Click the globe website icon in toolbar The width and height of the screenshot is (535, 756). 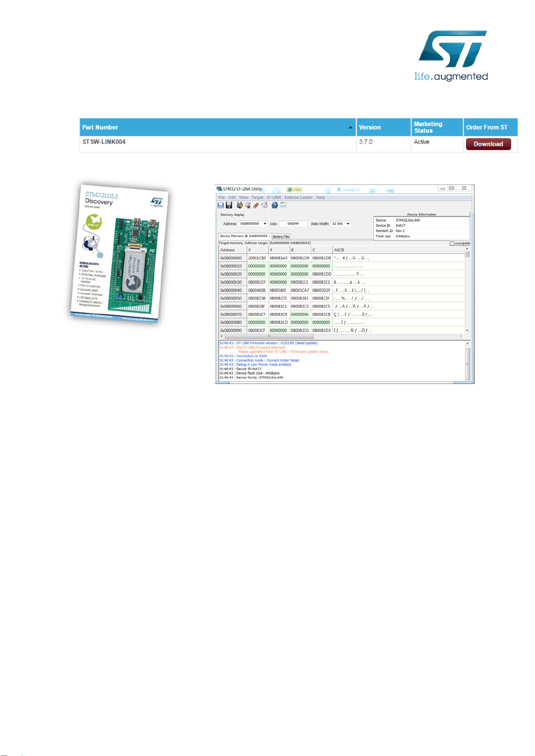coord(275,205)
